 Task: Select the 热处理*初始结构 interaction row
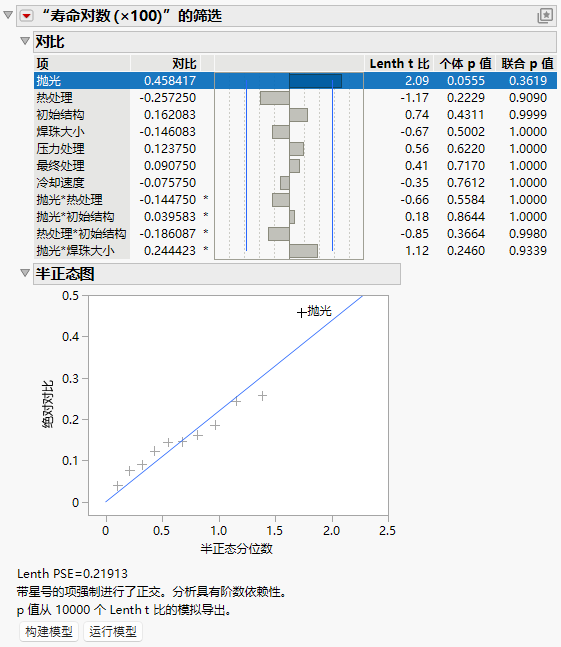[295, 234]
